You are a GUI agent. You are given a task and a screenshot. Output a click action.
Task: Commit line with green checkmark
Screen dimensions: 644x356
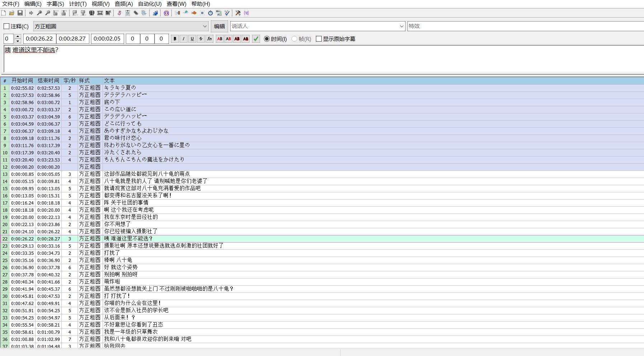click(x=256, y=39)
